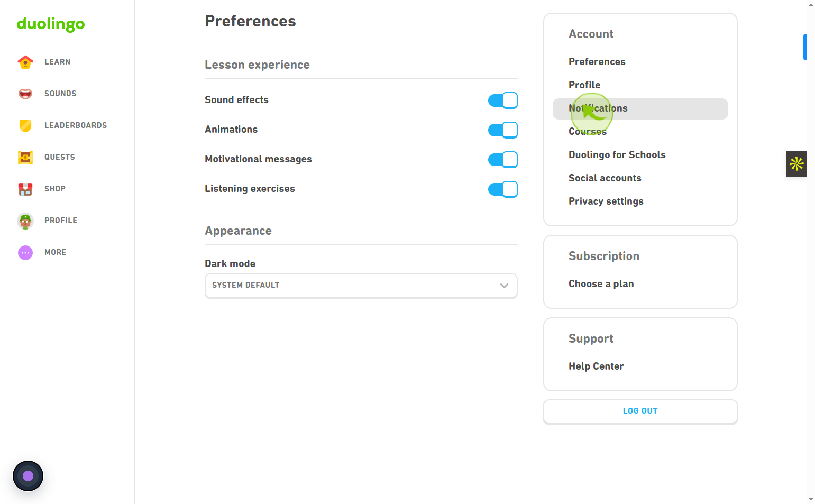Screen dimensions: 815x504
Task: Click the Profile avatar icon
Action: (25, 221)
